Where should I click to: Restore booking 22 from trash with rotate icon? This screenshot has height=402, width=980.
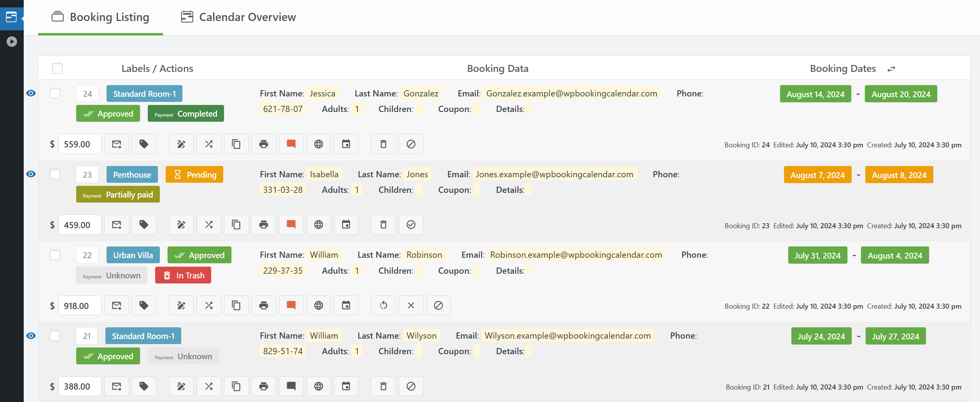[383, 306]
